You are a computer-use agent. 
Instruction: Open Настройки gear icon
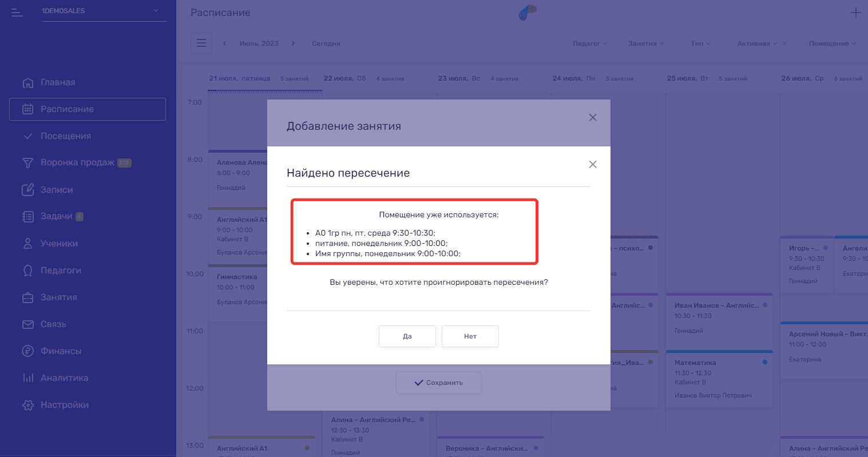27,405
